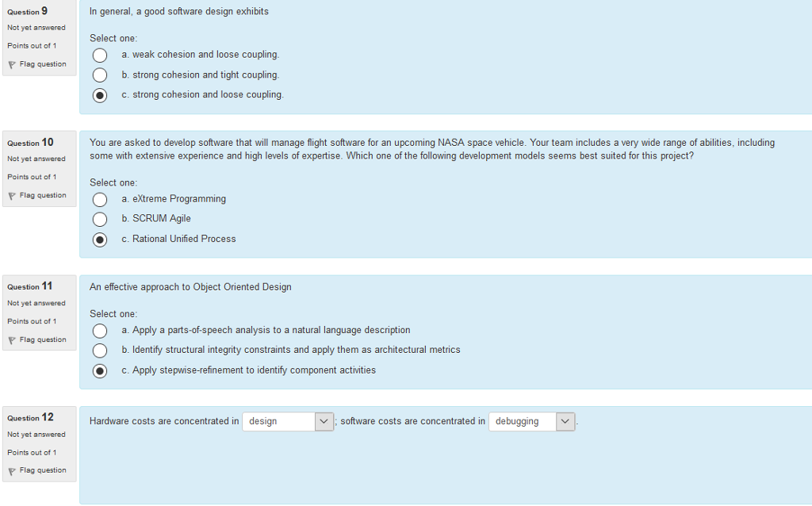
Task: Click answer label 'c. Rational Unified Process'
Action: [x=178, y=239]
